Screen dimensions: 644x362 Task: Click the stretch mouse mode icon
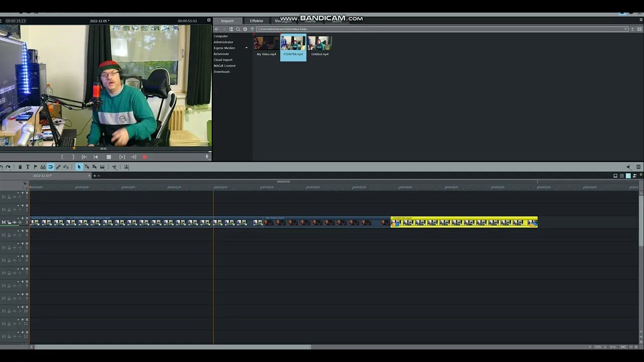click(102, 167)
